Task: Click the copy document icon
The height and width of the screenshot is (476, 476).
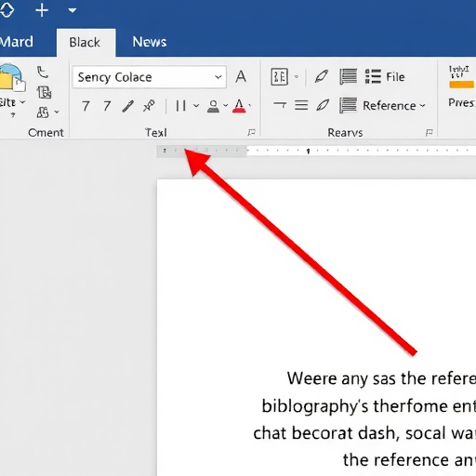Action: pos(45,92)
